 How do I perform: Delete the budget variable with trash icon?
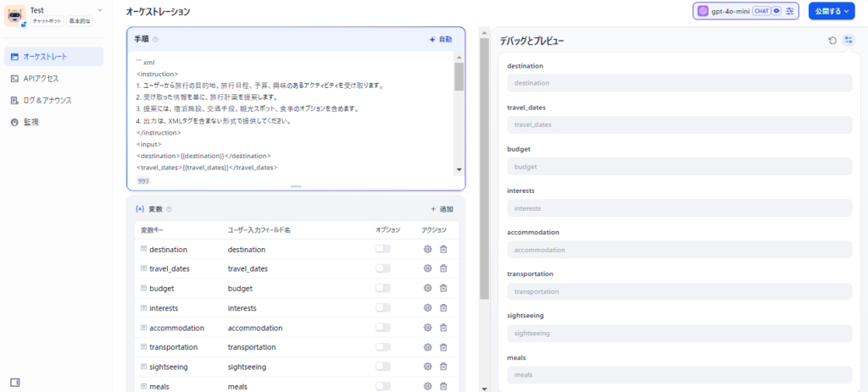pyautogui.click(x=443, y=288)
